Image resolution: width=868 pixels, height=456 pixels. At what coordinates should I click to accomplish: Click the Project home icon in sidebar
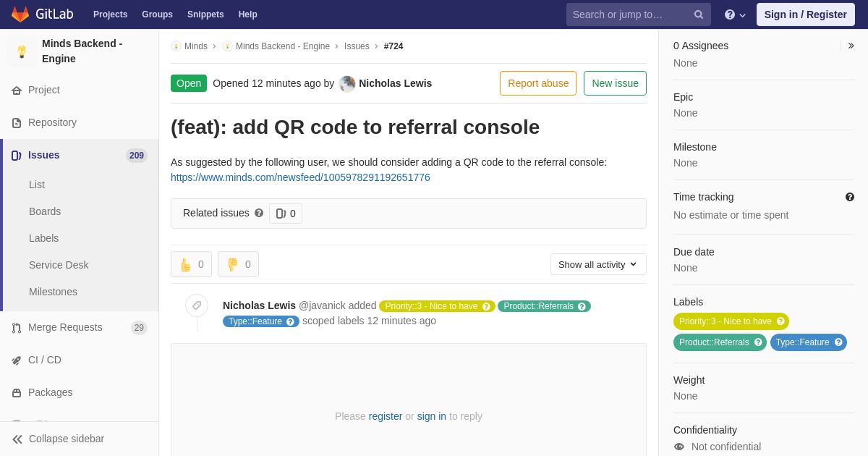point(17,90)
